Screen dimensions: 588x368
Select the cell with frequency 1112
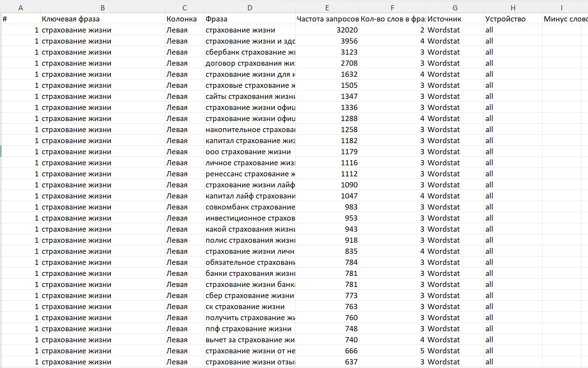coord(327,174)
